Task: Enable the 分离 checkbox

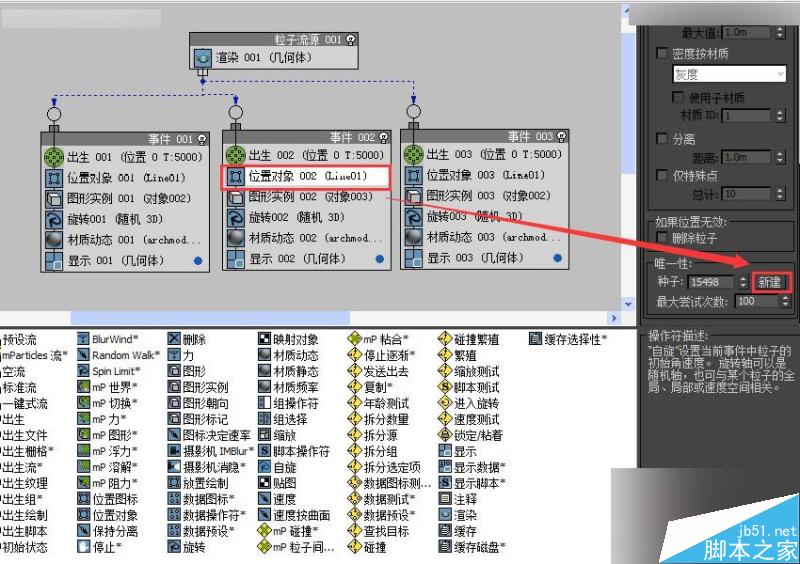Action: pos(662,138)
